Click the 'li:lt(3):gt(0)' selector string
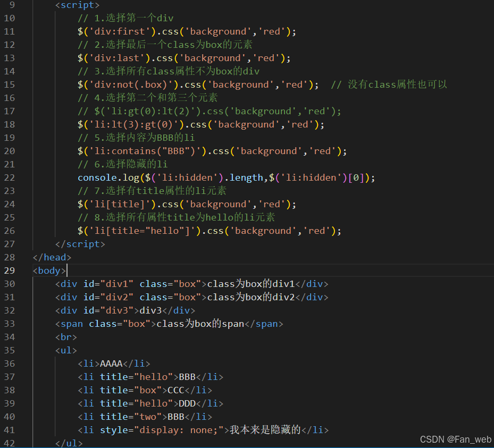 (133, 124)
